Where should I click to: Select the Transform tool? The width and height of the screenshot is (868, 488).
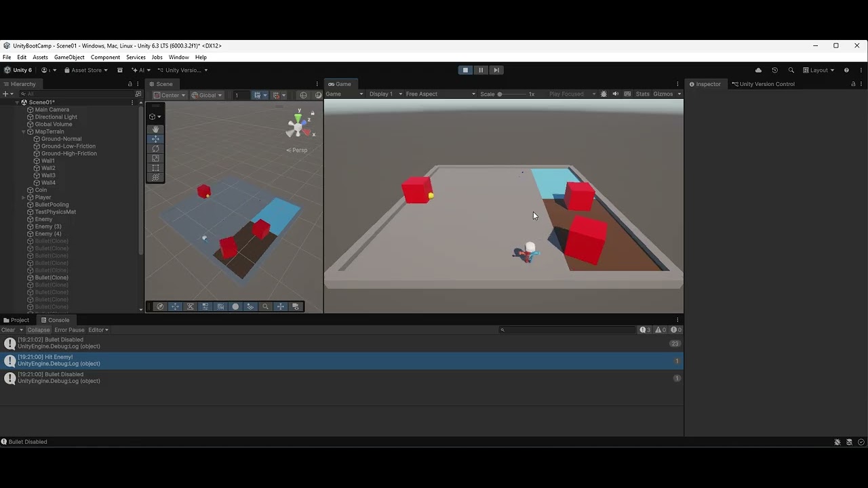[155, 178]
